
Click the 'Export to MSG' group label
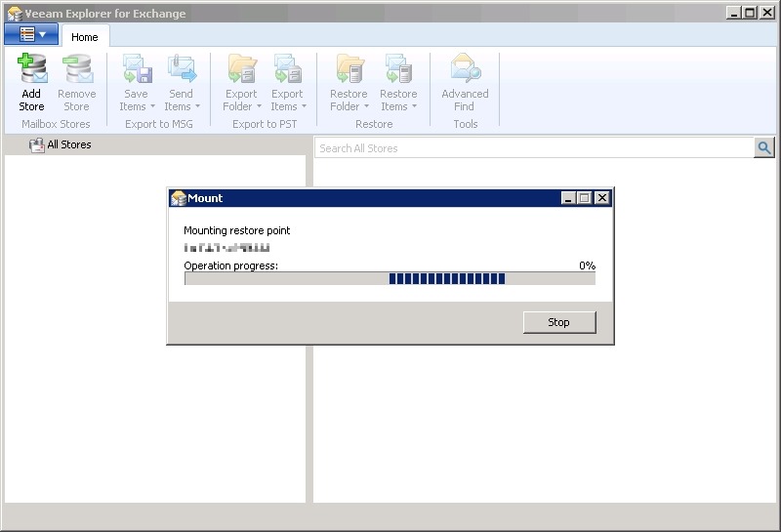tap(159, 124)
